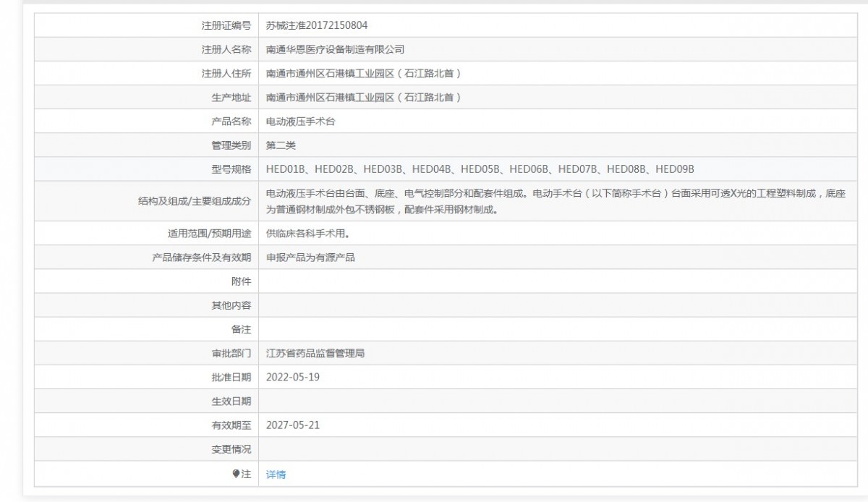868x502 pixels.
Task: Select product name 电动液压手术台
Action: [301, 122]
